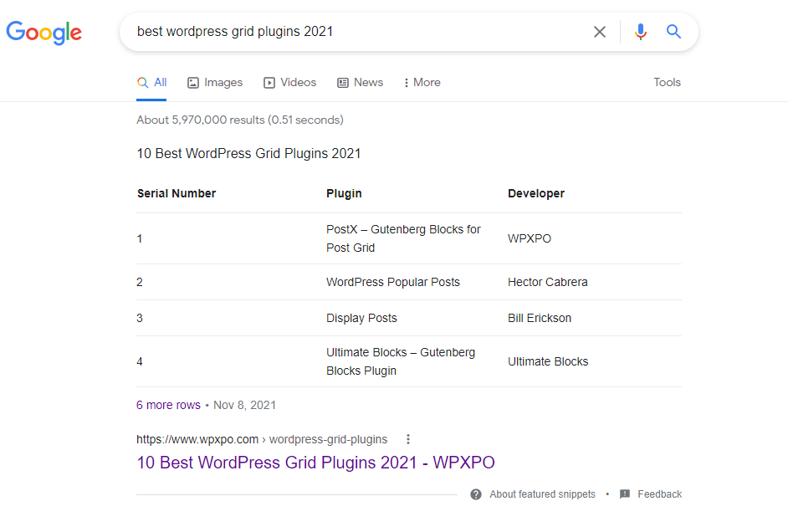
Task: Click the Serial Number column header
Action: [x=177, y=193]
